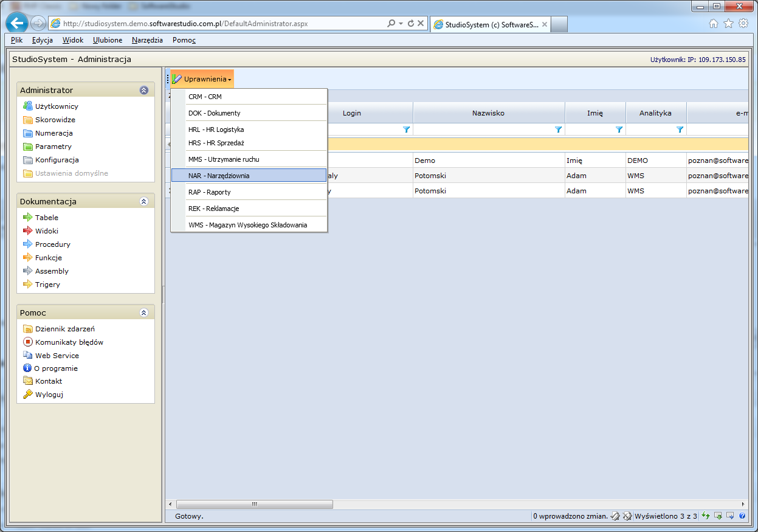The height and width of the screenshot is (532, 758).
Task: Click the save changes icon in status bar
Action: pos(615,516)
